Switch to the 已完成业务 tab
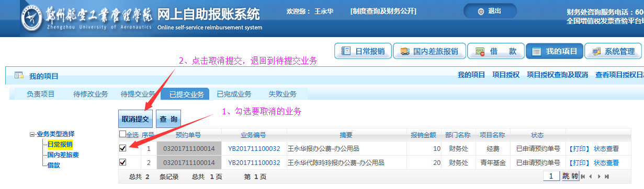This screenshot has height=189, width=644. (234, 94)
